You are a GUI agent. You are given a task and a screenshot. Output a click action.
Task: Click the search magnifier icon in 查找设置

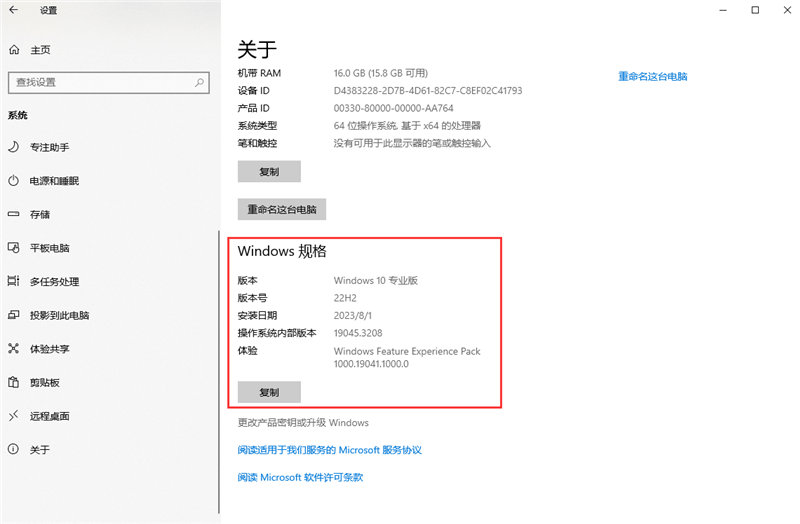tap(199, 82)
